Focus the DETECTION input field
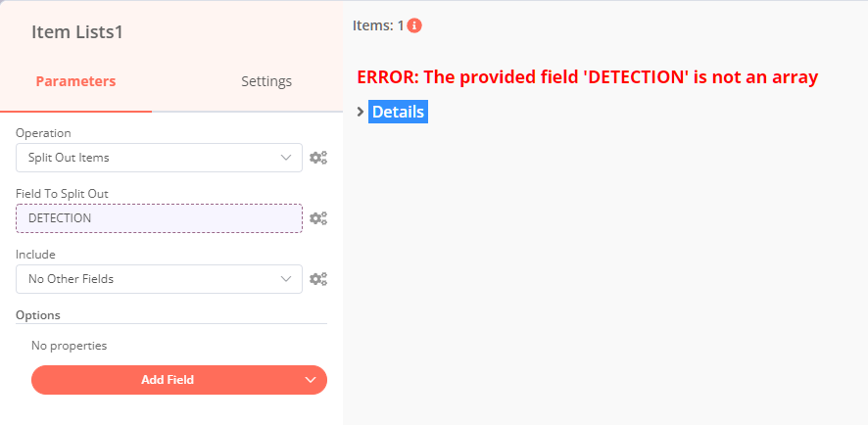Screen dimensions: 868x425 pos(159,218)
